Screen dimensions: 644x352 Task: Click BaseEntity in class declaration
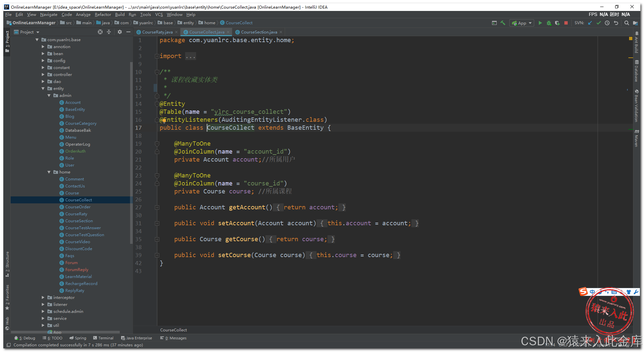[x=305, y=128]
